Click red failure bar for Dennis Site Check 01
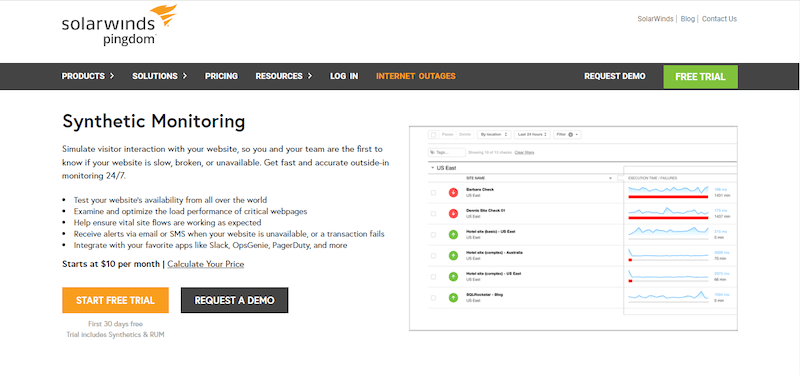The width and height of the screenshot is (800, 375). tap(668, 217)
